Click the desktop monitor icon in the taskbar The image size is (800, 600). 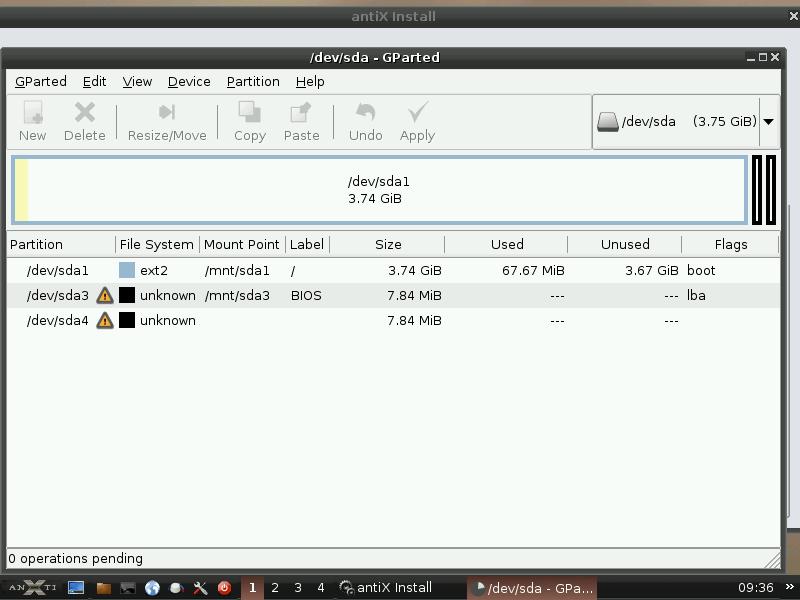point(76,588)
